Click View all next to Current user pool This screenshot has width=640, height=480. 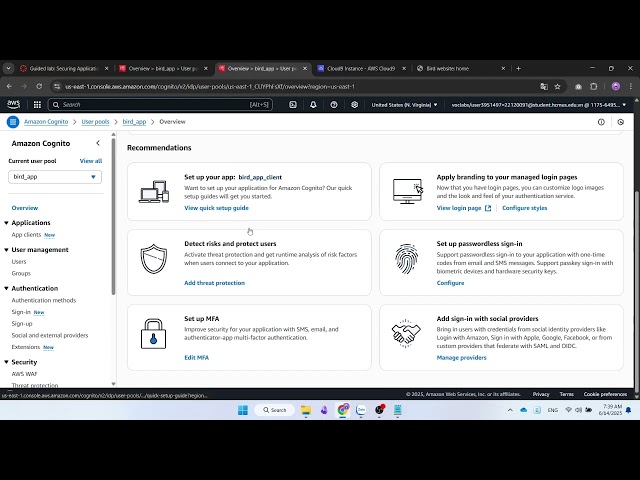pyautogui.click(x=91, y=161)
